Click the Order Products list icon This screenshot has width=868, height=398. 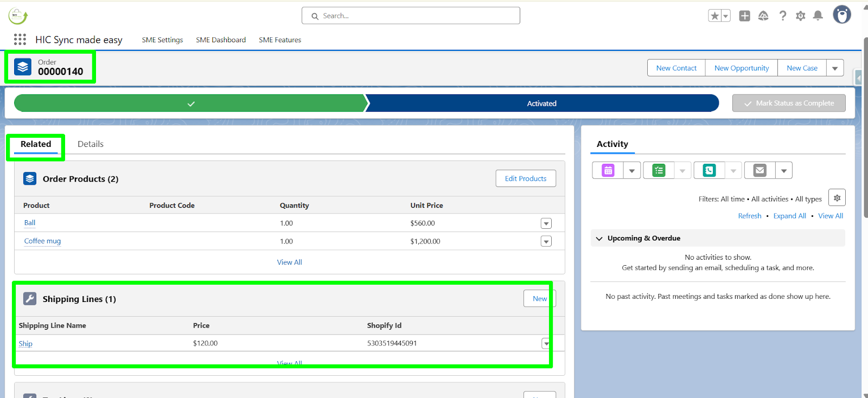tap(30, 178)
